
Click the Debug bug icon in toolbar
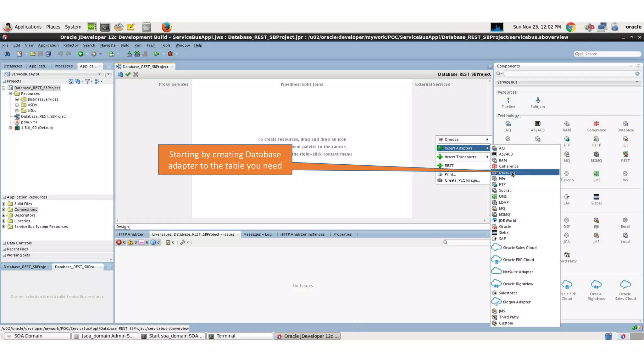170,54
